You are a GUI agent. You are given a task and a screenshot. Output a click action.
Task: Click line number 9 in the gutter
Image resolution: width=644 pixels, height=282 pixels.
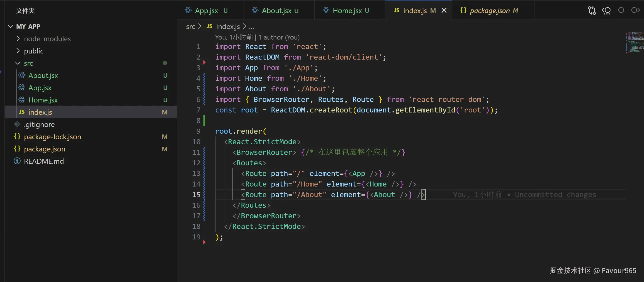click(198, 131)
